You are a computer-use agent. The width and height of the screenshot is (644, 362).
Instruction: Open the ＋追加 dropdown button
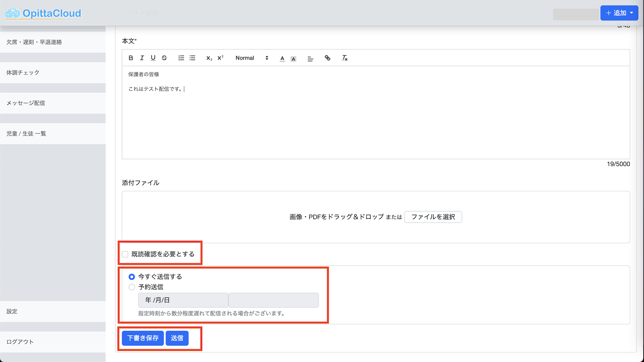pos(619,13)
